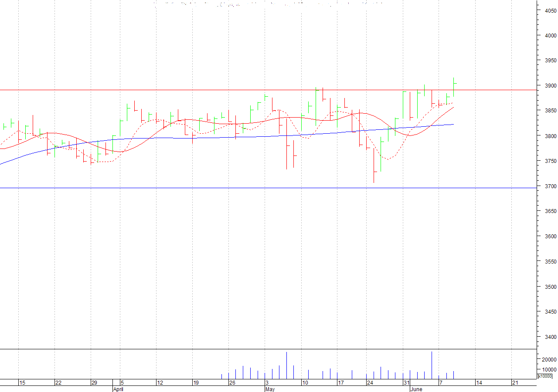558x392 pixels.
Task: Select date label 21 on time axis
Action: pyautogui.click(x=515, y=383)
